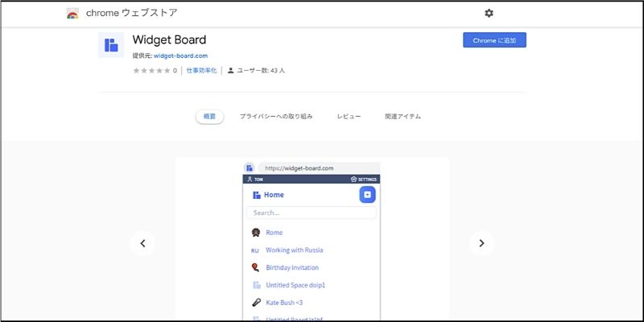The width and height of the screenshot is (644, 322).
Task: Click Kate Bush <3 in preview list
Action: point(284,303)
